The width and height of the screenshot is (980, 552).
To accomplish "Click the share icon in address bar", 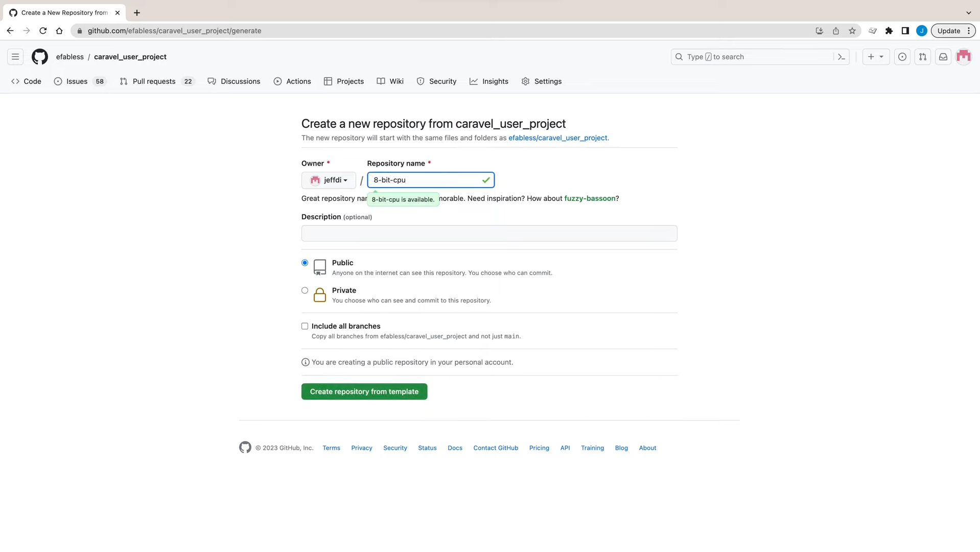I will [x=835, y=31].
